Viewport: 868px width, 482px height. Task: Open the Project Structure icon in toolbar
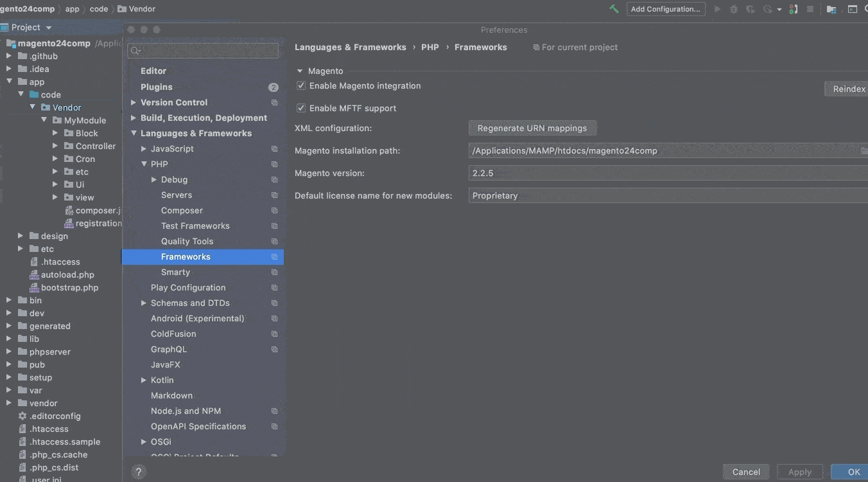[831, 9]
